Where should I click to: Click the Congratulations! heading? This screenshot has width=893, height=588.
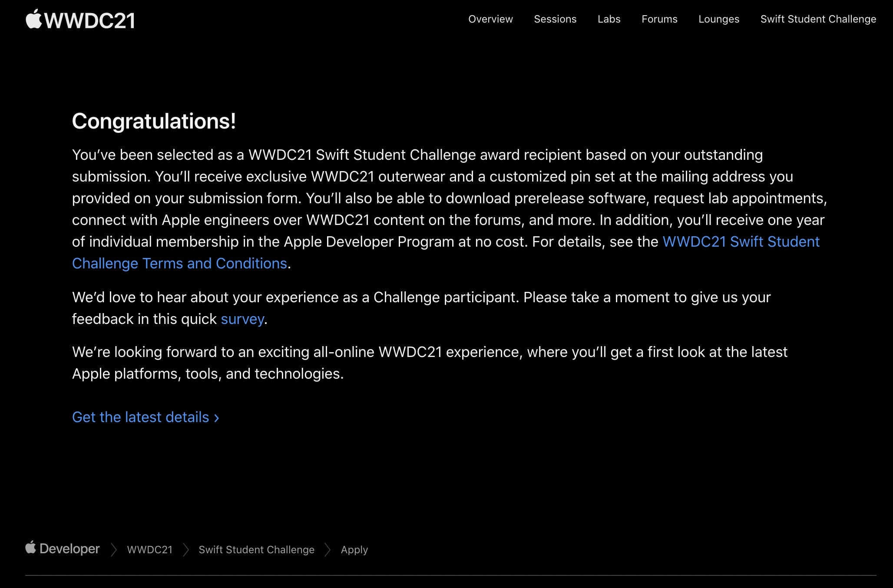coord(154,121)
